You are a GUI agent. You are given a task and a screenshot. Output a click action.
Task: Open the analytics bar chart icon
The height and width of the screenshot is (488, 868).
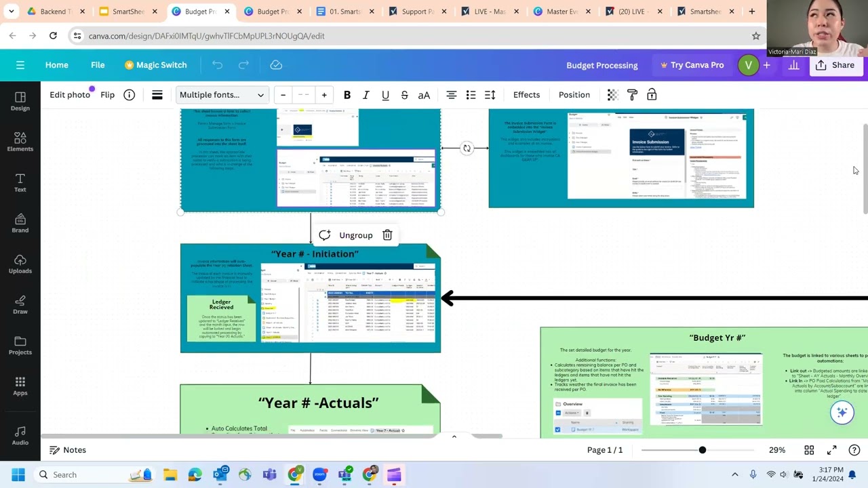(x=793, y=65)
